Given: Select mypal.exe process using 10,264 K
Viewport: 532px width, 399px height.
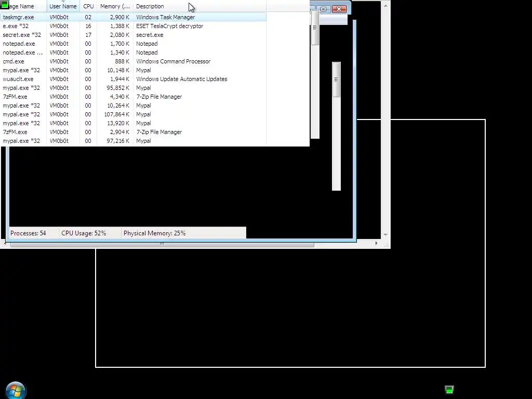Looking at the screenshot, I should pos(133,105).
